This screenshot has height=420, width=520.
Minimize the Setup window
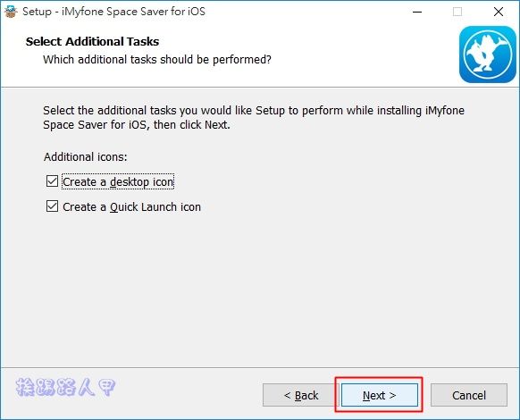(417, 12)
